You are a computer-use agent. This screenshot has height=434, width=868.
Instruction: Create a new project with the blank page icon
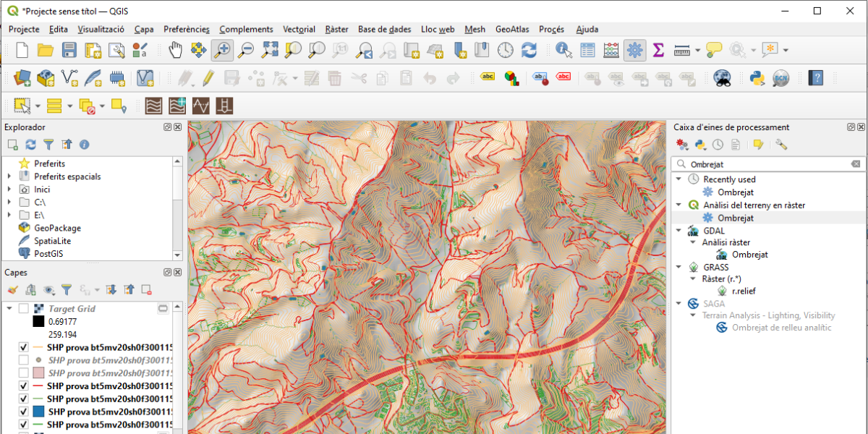pos(22,50)
